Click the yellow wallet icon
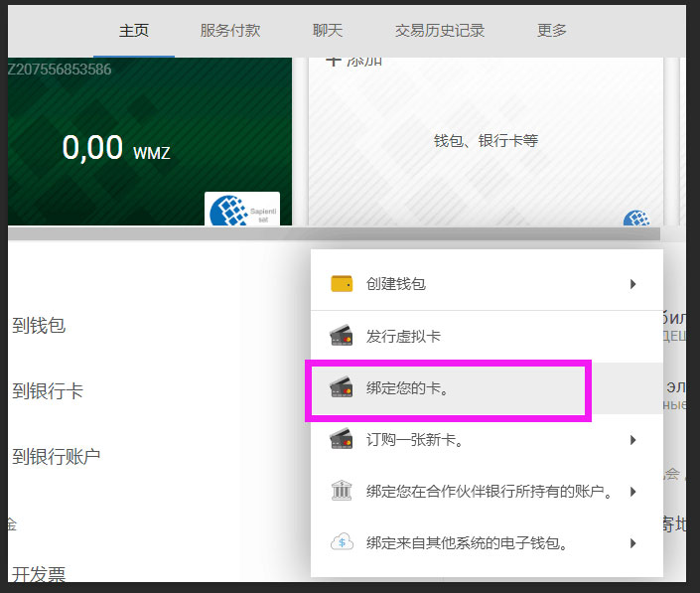 (342, 284)
